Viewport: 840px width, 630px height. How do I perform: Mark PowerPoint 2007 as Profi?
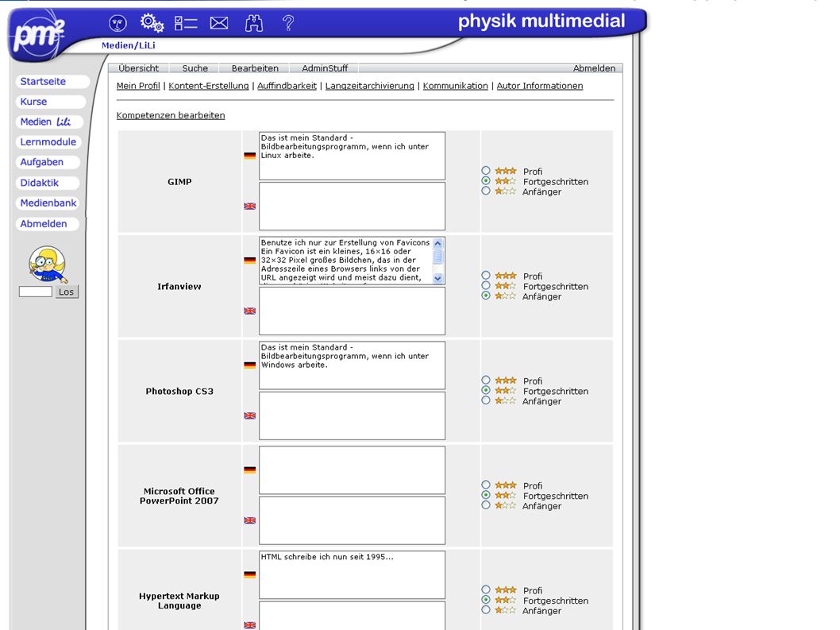[486, 485]
